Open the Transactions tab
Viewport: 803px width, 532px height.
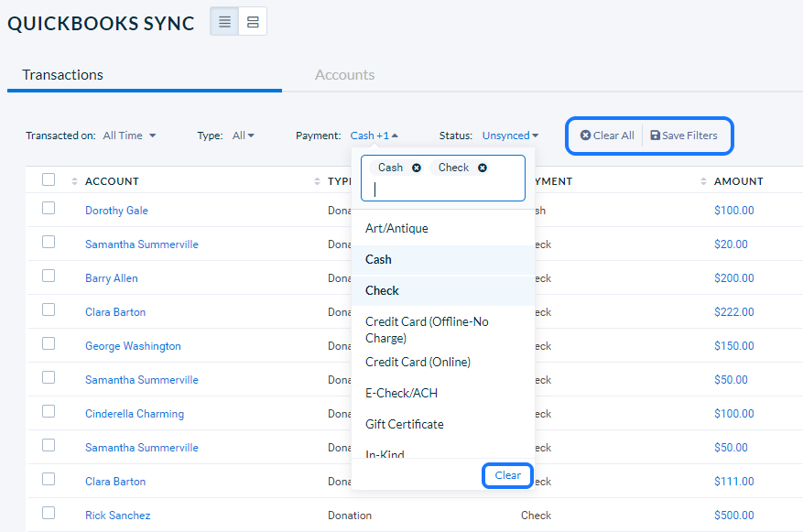62,75
